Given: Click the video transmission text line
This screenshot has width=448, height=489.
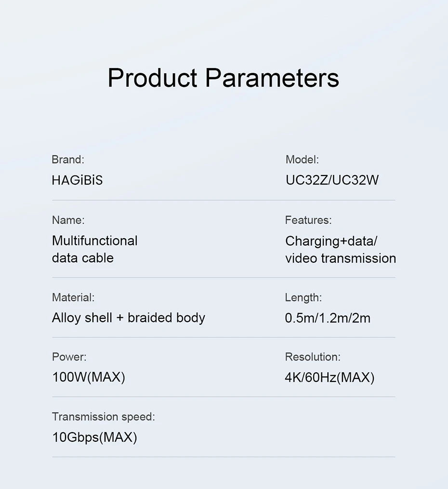Looking at the screenshot, I should click(340, 258).
